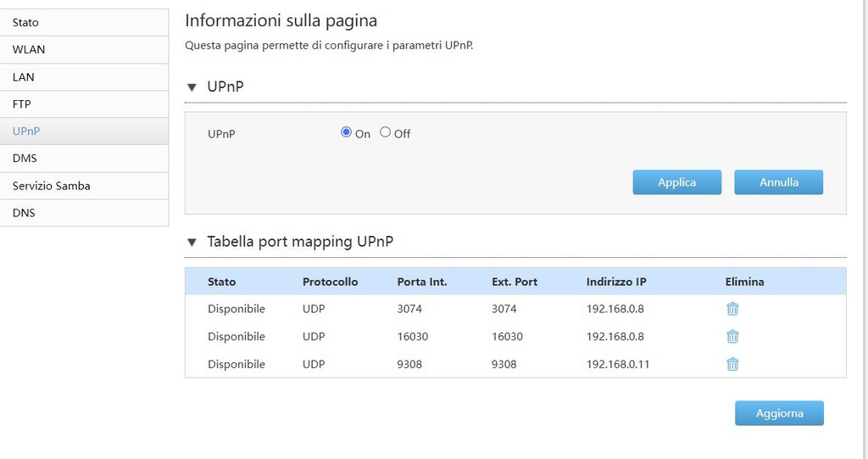The width and height of the screenshot is (868, 459).
Task: Collapse the UPnP section triangle
Action: coord(192,87)
